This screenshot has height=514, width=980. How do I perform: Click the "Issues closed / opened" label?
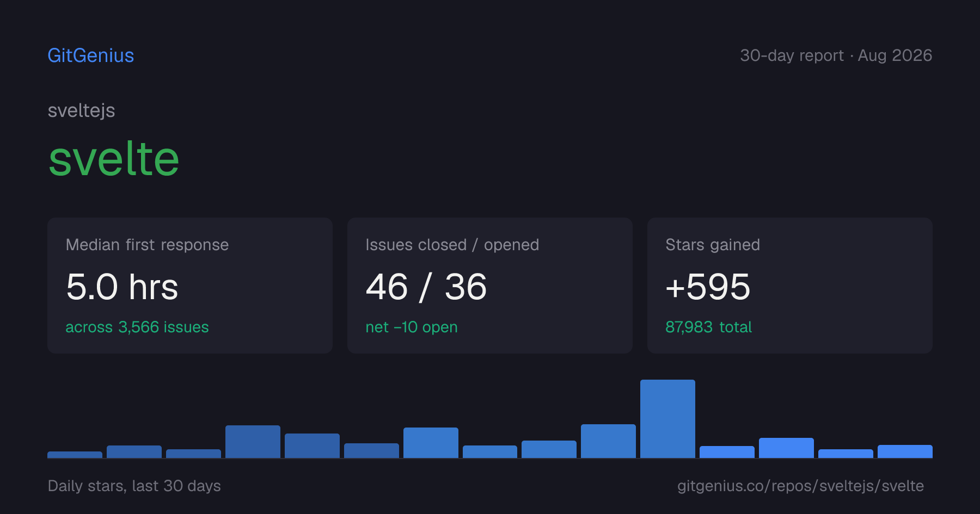[452, 245]
